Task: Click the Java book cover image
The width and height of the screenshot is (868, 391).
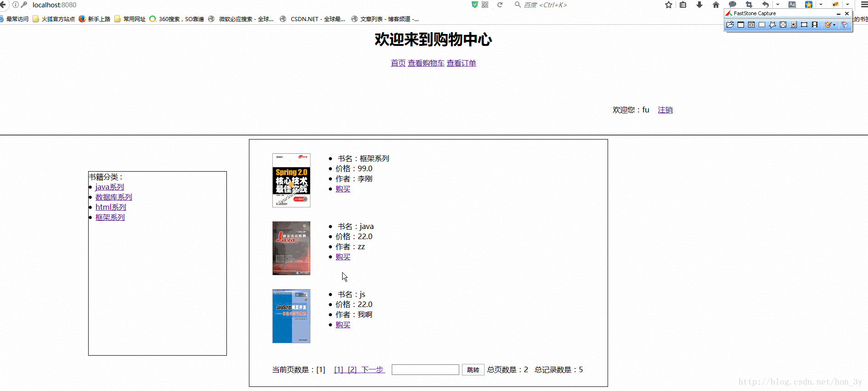Action: point(291,248)
